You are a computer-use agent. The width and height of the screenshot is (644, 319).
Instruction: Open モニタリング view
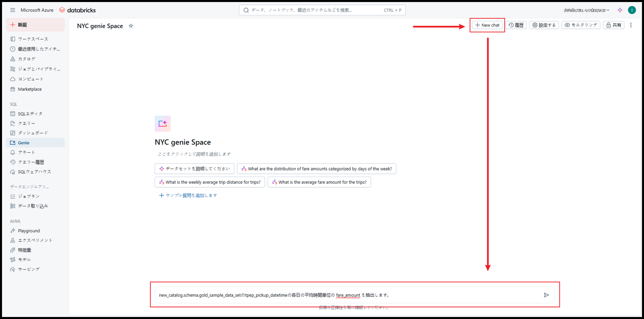(x=581, y=25)
